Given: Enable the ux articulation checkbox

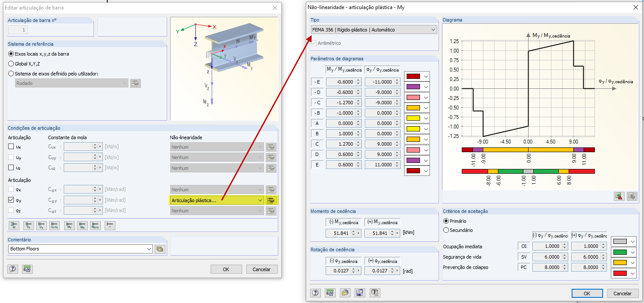Looking at the screenshot, I should (x=11, y=147).
